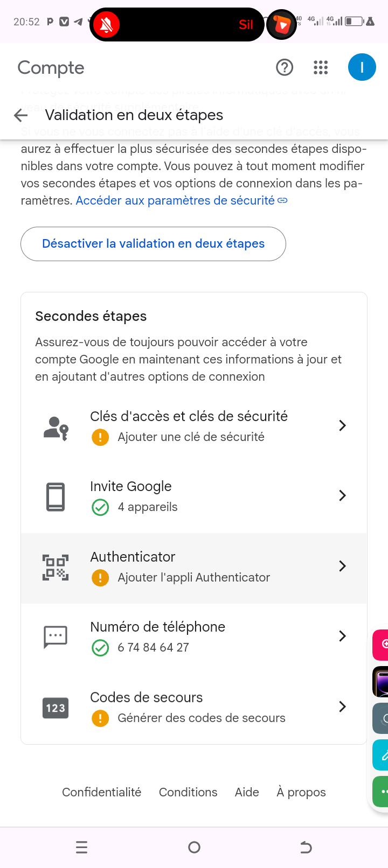The width and height of the screenshot is (388, 868).
Task: Open the Confidentialité footer link
Action: coord(101,792)
